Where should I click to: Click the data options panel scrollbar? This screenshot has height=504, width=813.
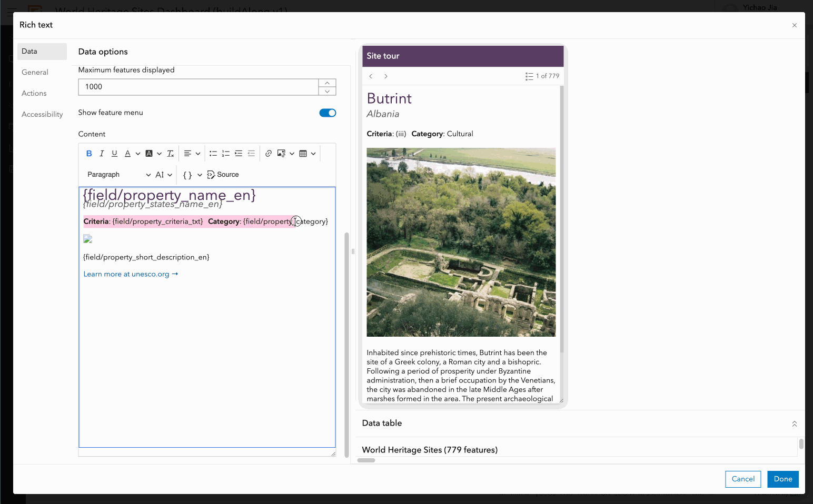(x=346, y=345)
